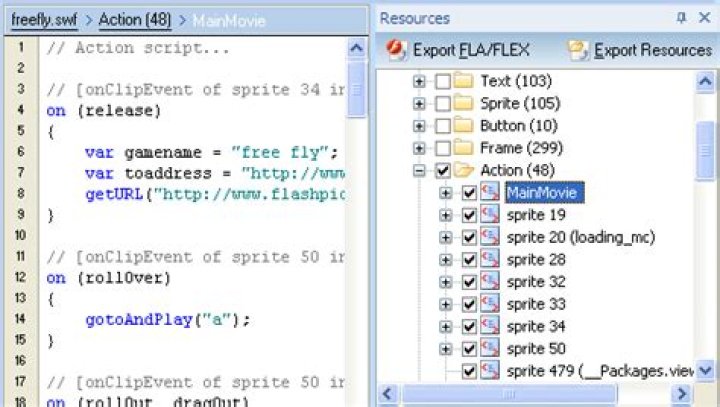This screenshot has width=720, height=407.
Task: Uncheck the sprite 28 checkbox
Action: pyautogui.click(x=469, y=260)
